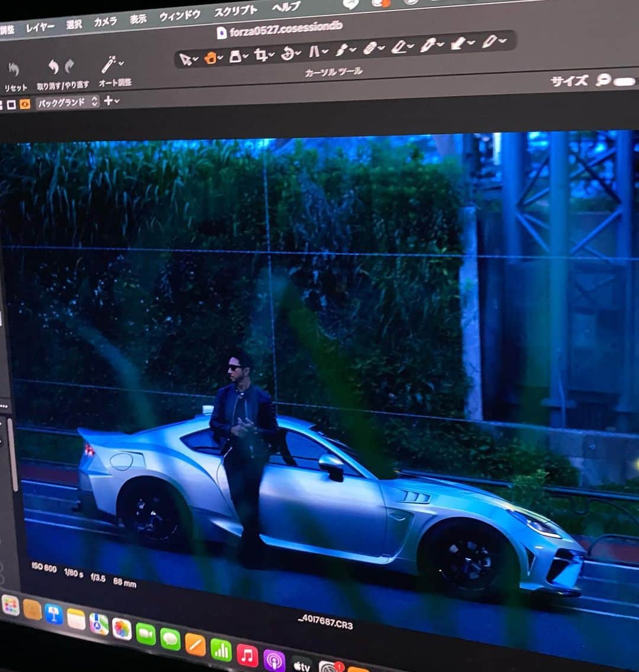Open Launchpad from the Dock
Image resolution: width=639 pixels, height=672 pixels.
coord(10,606)
